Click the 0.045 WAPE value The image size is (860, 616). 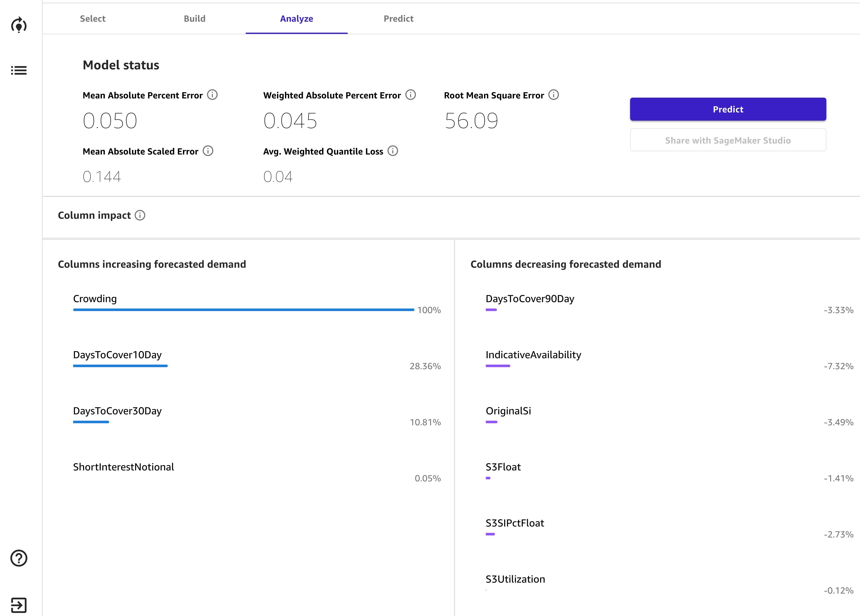coord(290,121)
